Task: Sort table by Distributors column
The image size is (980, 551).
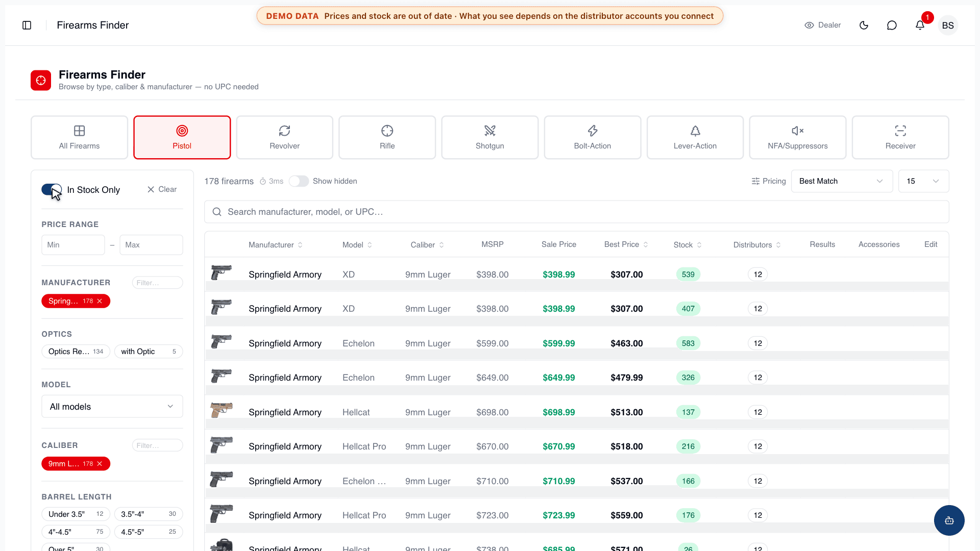Action: coord(757,245)
